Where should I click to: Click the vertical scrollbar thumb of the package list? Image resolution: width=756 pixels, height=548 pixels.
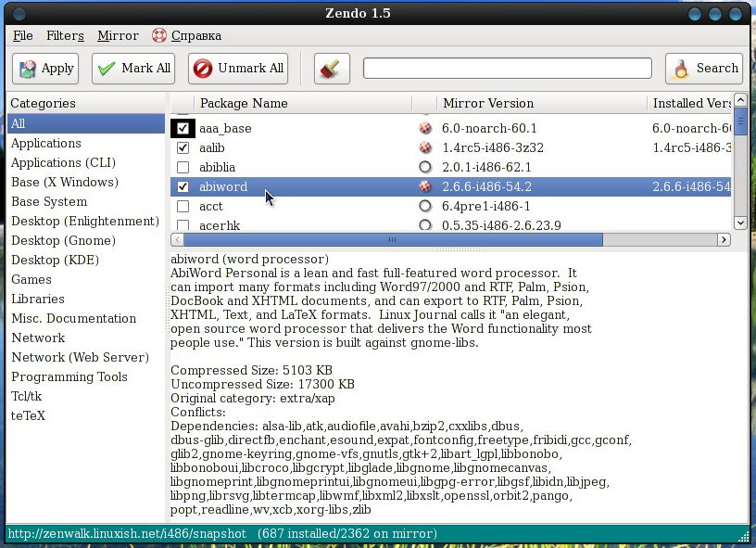click(740, 121)
